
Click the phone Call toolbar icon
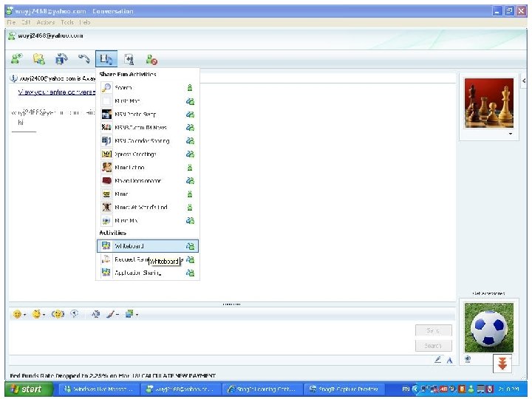pyautogui.click(x=83, y=59)
